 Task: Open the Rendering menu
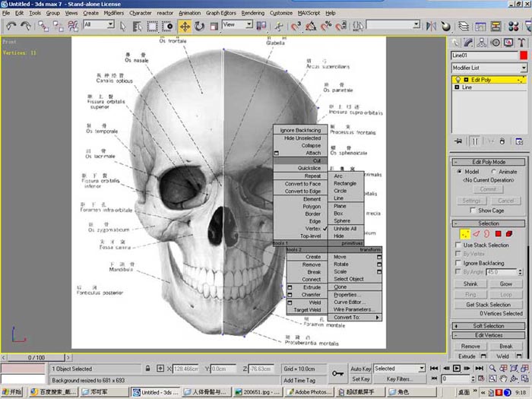point(253,13)
